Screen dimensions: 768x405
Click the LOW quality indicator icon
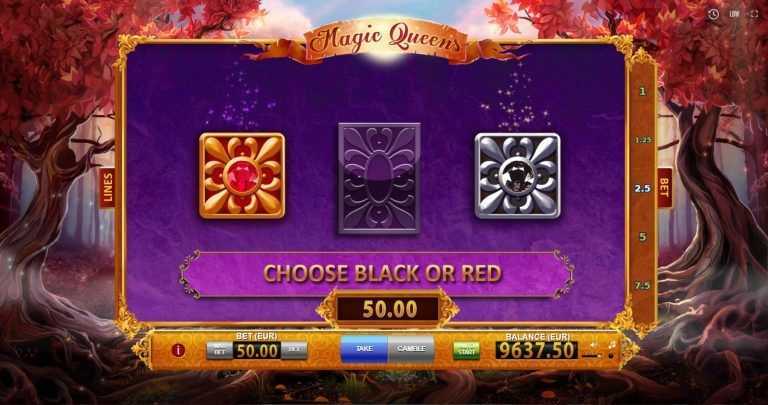(x=734, y=14)
